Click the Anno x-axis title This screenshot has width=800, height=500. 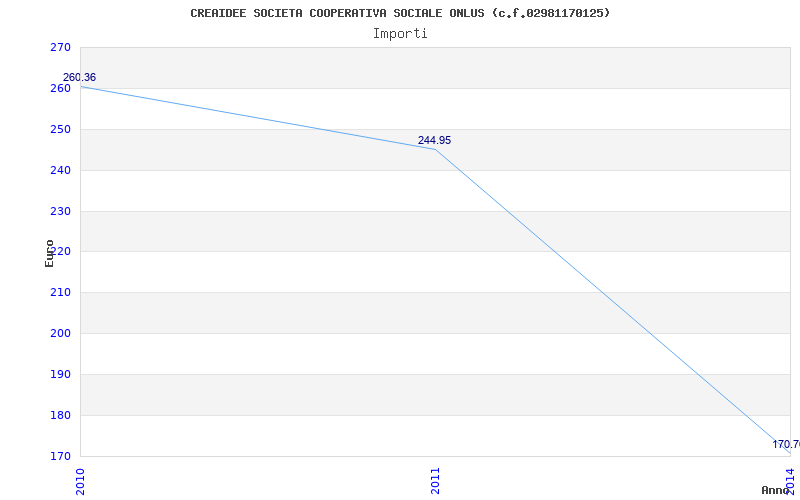point(775,490)
